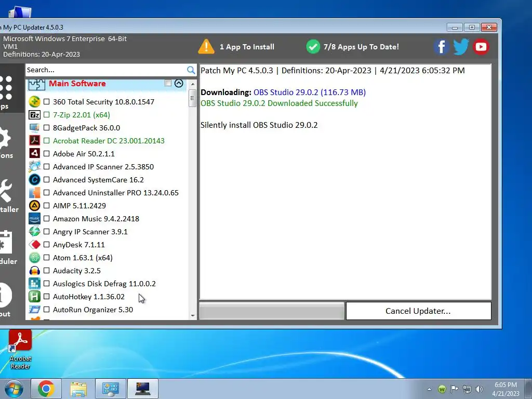Open the About info sidebar tab
532x399 pixels.
click(x=6, y=300)
